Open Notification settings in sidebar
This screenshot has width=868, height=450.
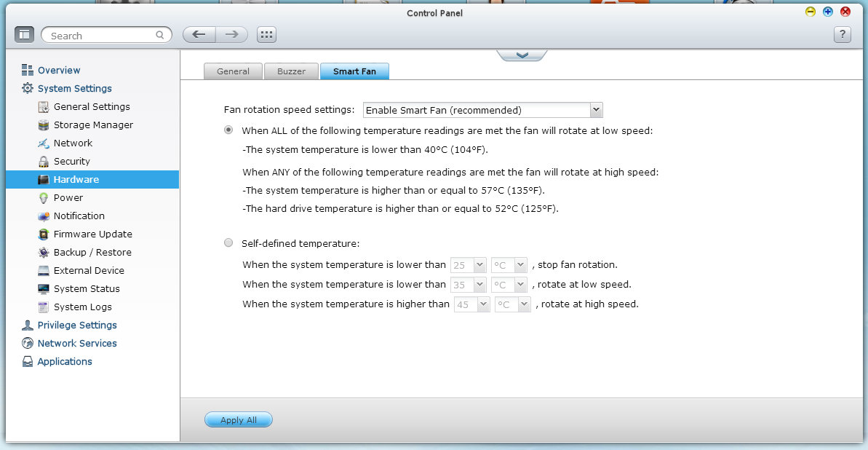[79, 216]
